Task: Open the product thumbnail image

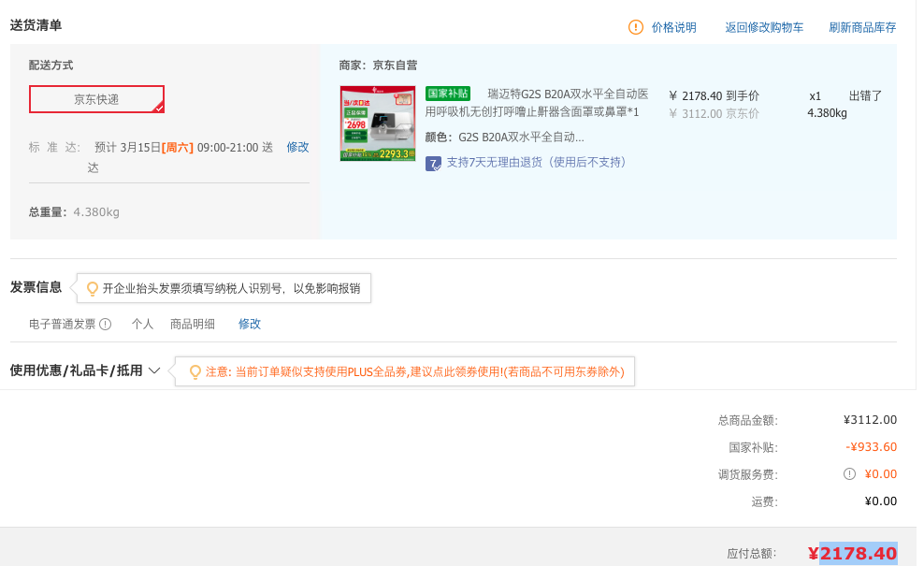Action: [x=378, y=123]
